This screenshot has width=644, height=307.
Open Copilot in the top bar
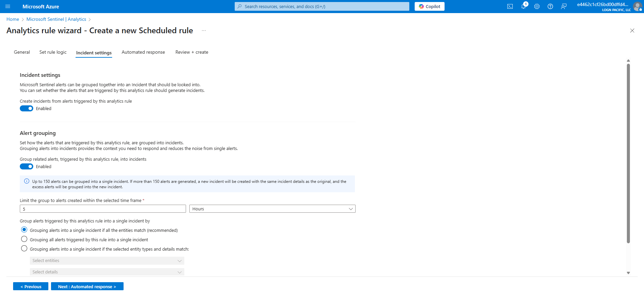pyautogui.click(x=429, y=6)
